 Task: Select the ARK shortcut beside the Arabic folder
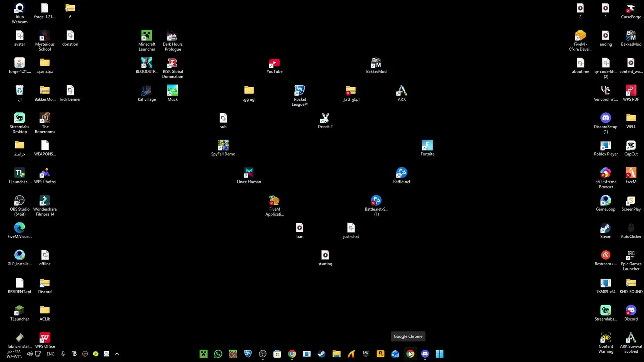click(x=401, y=93)
